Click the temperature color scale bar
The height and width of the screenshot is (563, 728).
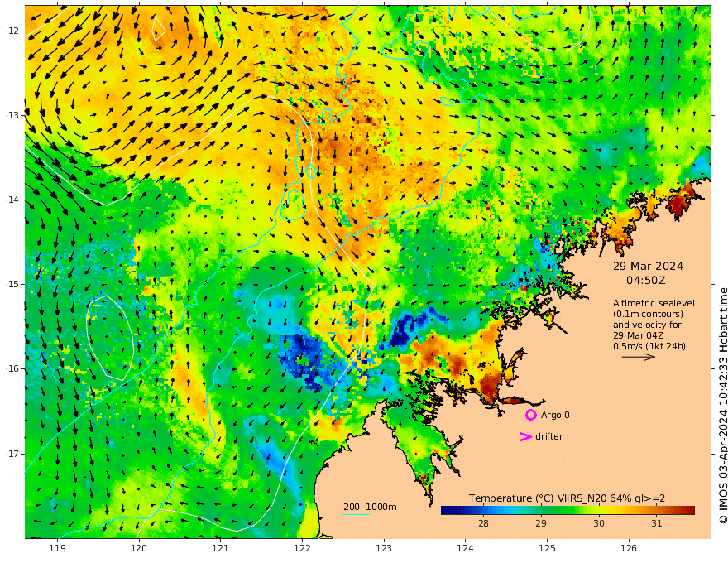click(x=568, y=511)
